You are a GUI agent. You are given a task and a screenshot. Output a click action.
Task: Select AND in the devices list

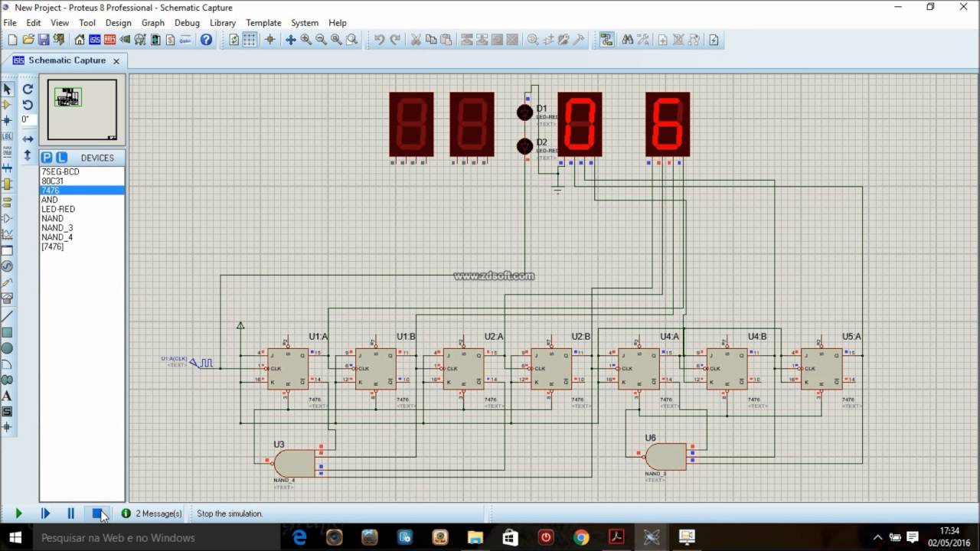[x=82, y=200]
